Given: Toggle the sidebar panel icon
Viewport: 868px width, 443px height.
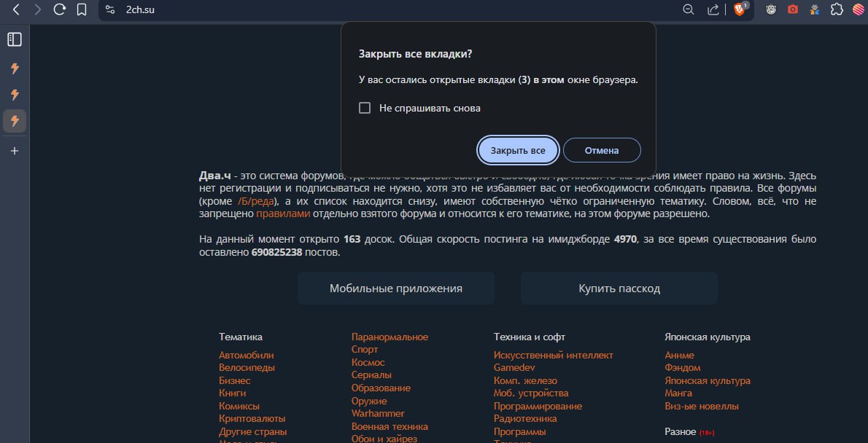Looking at the screenshot, I should (x=15, y=39).
